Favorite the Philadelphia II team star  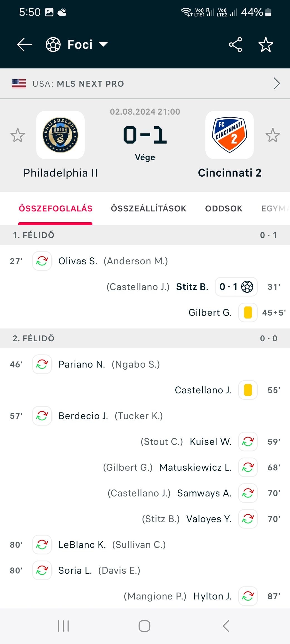tap(18, 135)
